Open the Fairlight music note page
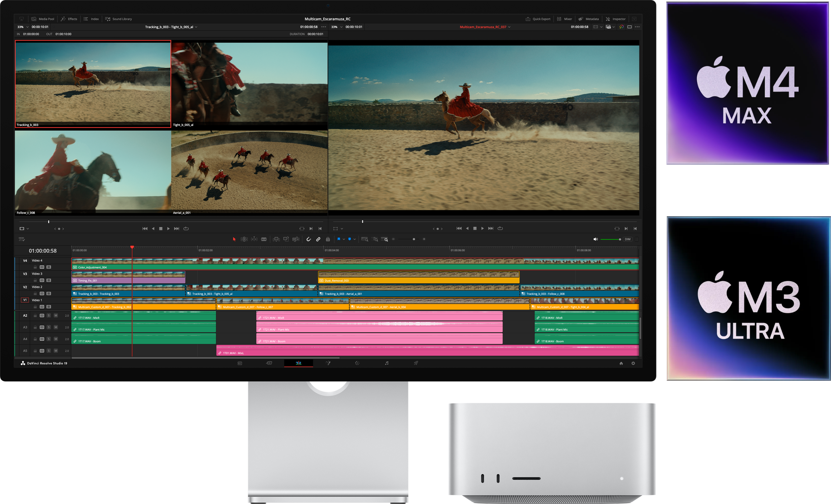Screen dimensions: 831x504 point(387,363)
